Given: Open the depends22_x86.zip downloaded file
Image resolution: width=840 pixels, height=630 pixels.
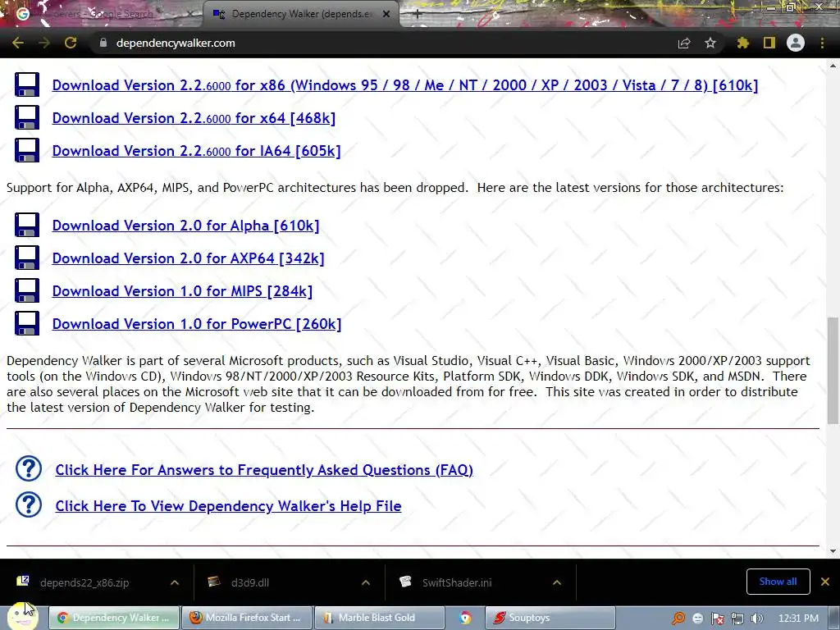Looking at the screenshot, I should pos(84,582).
